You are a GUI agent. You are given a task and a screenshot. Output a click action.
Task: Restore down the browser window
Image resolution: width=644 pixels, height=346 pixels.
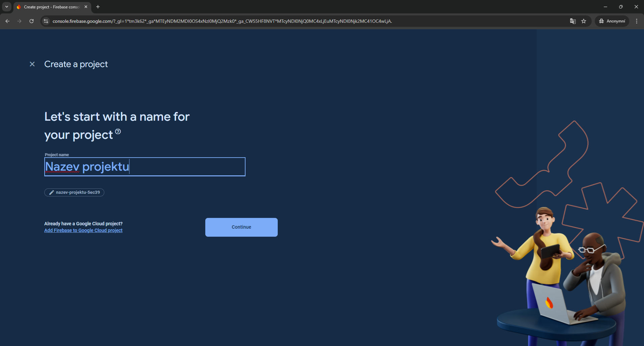coord(621,7)
